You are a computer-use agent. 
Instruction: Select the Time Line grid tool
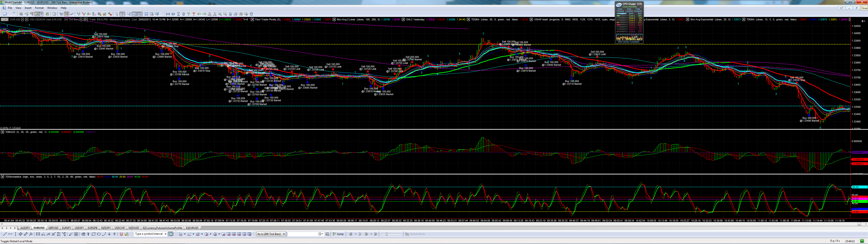[x=76, y=234]
